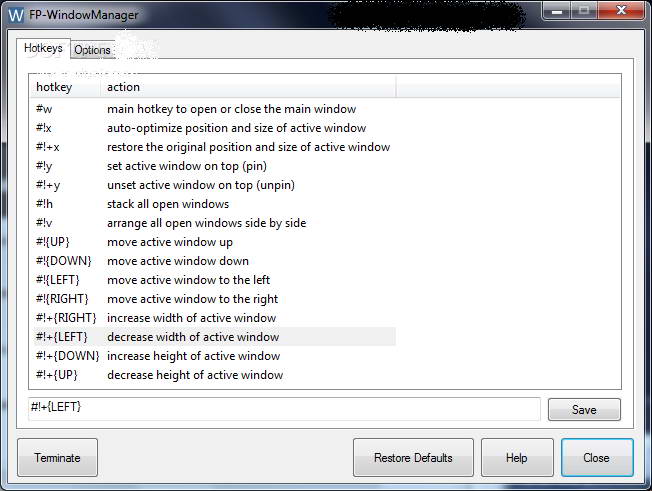Select 'move active window to the right'
The width and height of the screenshot is (652, 491).
coord(214,299)
